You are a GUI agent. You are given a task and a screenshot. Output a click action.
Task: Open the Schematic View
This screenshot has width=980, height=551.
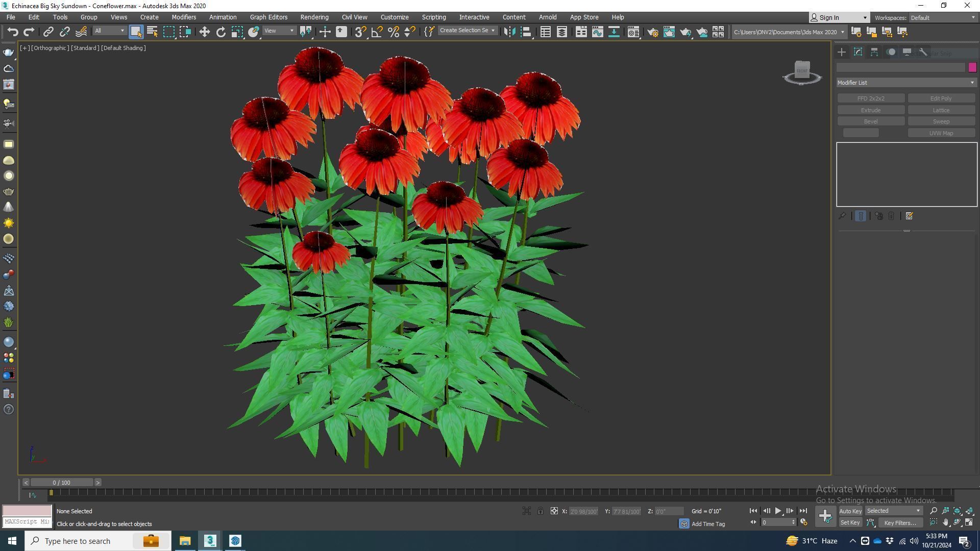click(614, 32)
